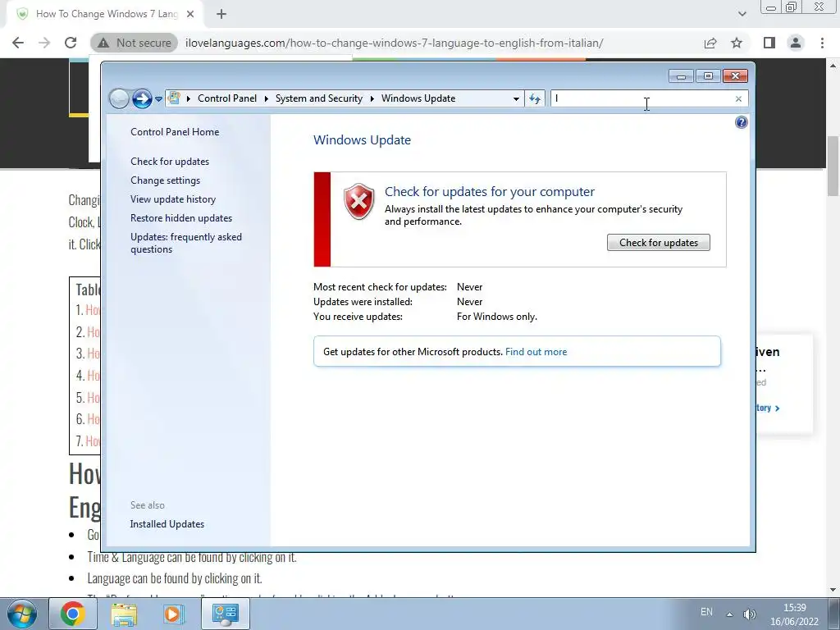840x630 pixels.
Task: Open Restore hidden updates
Action: [181, 218]
